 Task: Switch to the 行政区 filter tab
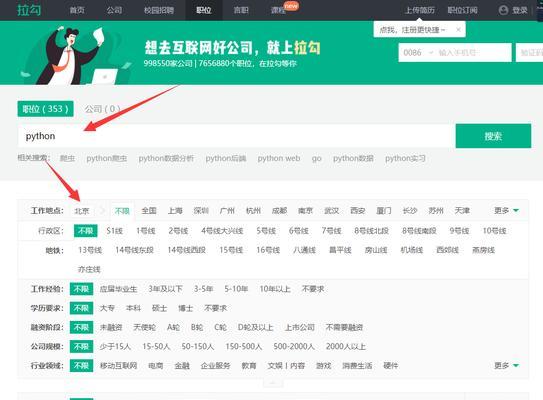pyautogui.click(x=51, y=231)
